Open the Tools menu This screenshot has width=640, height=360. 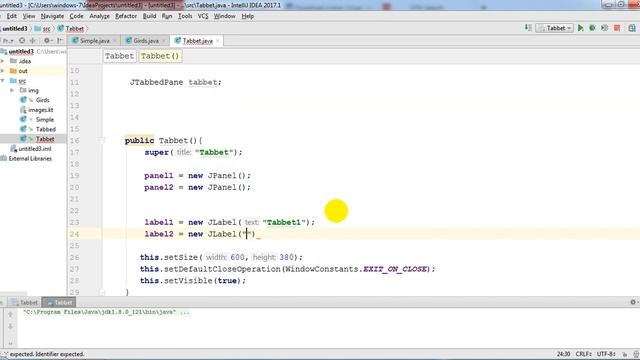point(185,16)
